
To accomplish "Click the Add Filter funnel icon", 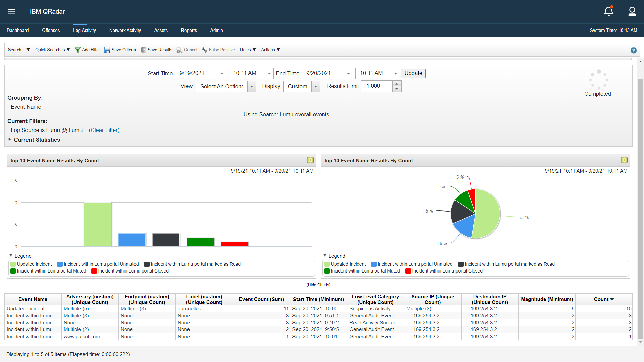I will (x=77, y=50).
